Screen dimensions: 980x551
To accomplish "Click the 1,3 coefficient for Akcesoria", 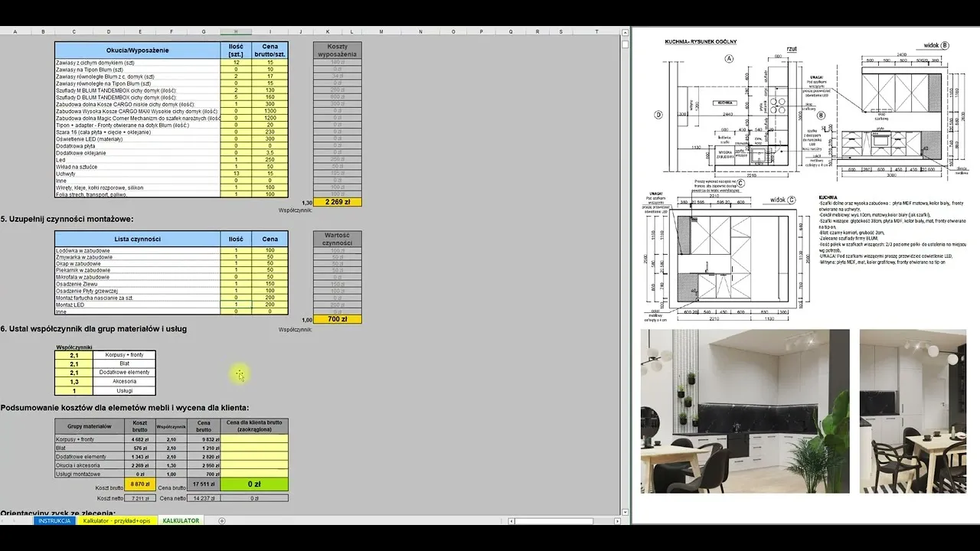I will [x=74, y=381].
